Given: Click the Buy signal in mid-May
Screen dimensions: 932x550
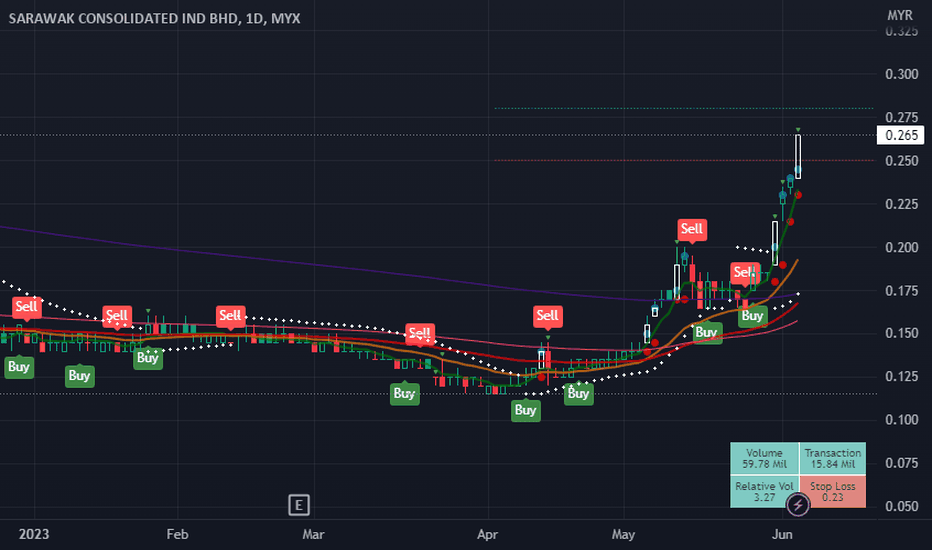Looking at the screenshot, I should [707, 332].
